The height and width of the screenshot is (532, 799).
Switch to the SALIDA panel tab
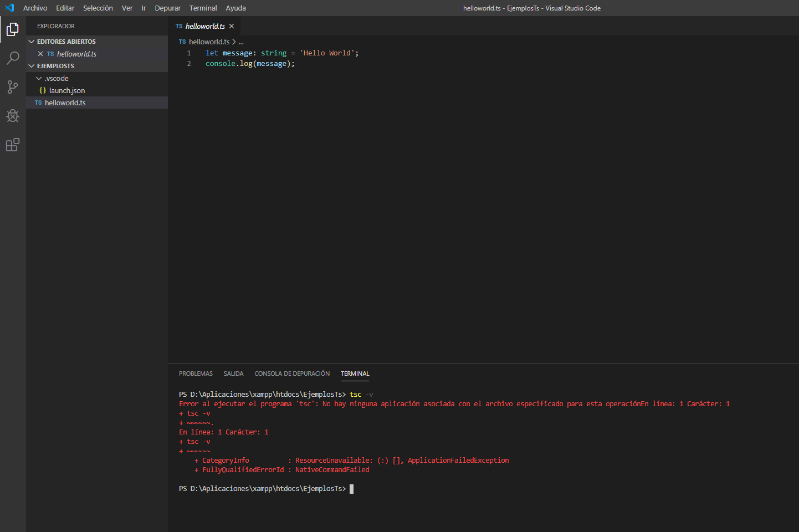point(233,374)
